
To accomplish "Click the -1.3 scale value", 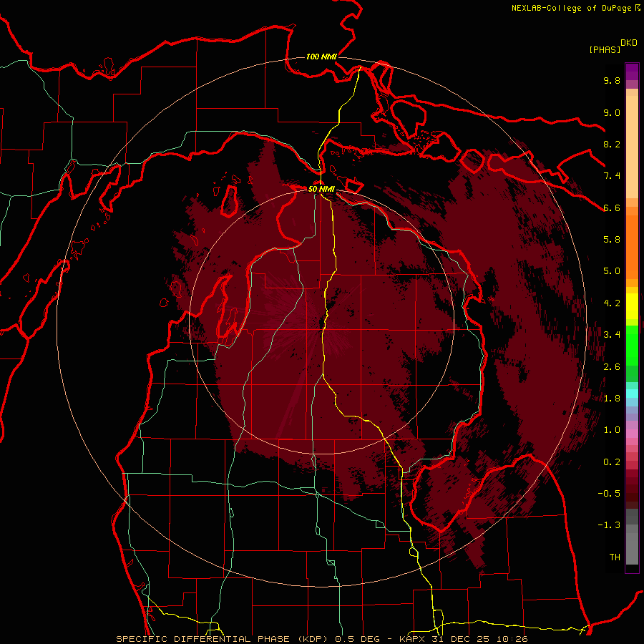I will pyautogui.click(x=609, y=525).
